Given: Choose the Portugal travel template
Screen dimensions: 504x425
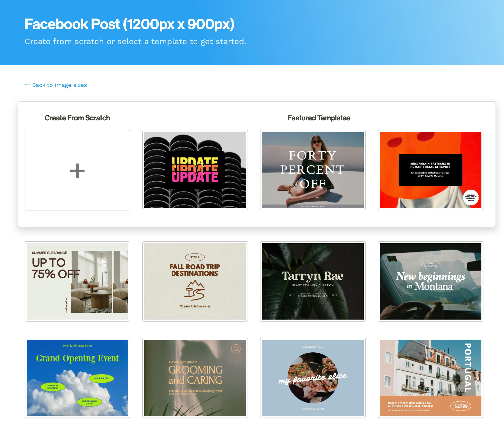Looking at the screenshot, I should [x=430, y=378].
